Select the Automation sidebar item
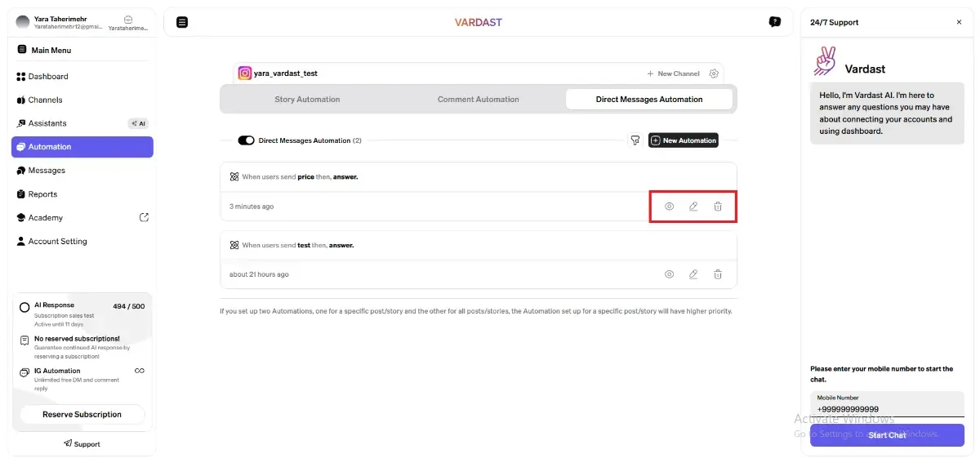Image resolution: width=980 pixels, height=463 pixels. coord(82,147)
